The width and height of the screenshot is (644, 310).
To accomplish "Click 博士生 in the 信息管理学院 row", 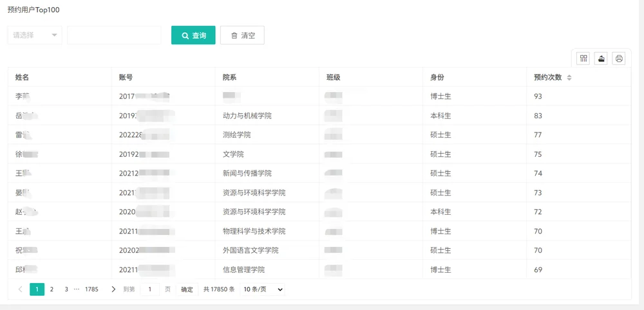I will tap(440, 270).
